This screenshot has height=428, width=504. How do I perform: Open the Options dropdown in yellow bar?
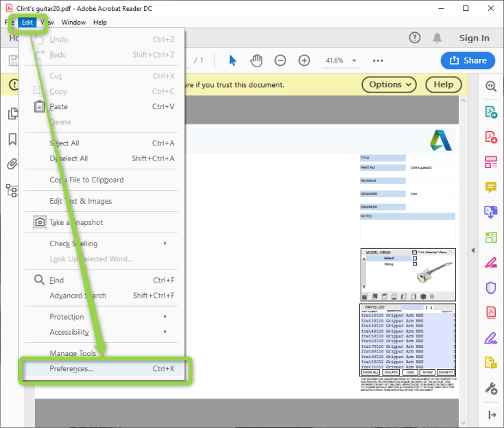389,84
